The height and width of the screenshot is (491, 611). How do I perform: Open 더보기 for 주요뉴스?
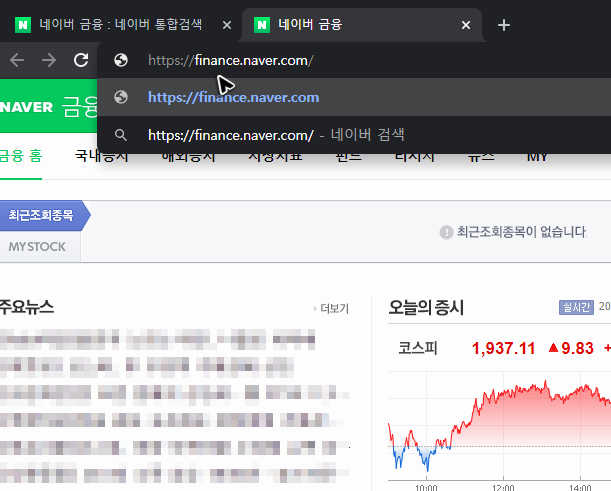[x=332, y=309]
